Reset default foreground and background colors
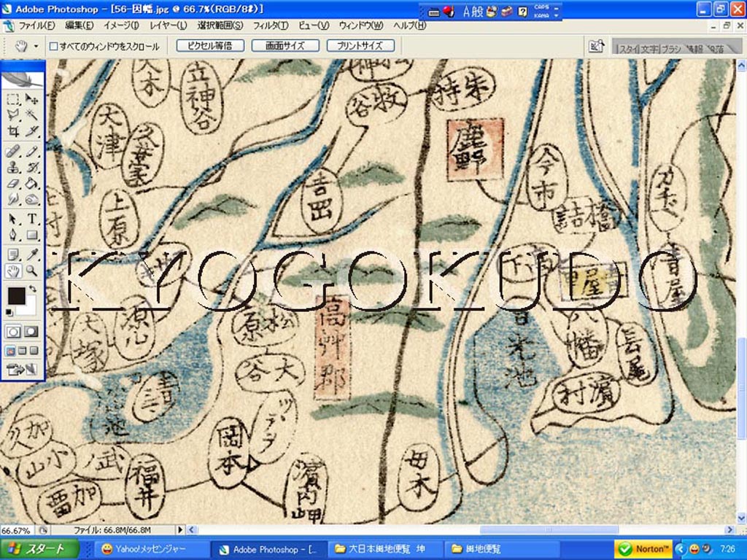The image size is (747, 560). point(9,312)
